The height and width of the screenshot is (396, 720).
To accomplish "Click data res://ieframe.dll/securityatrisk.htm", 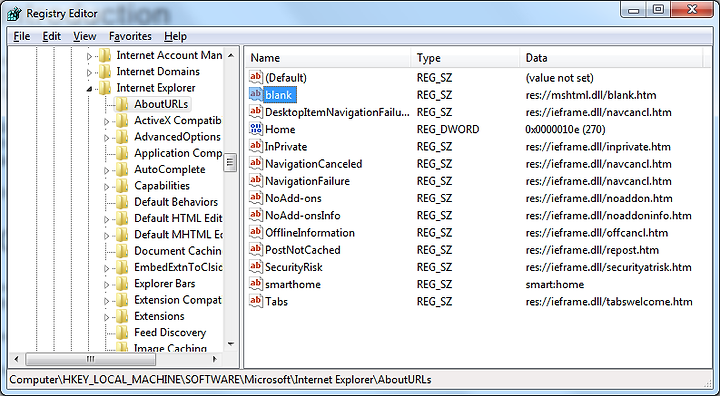I will point(608,267).
